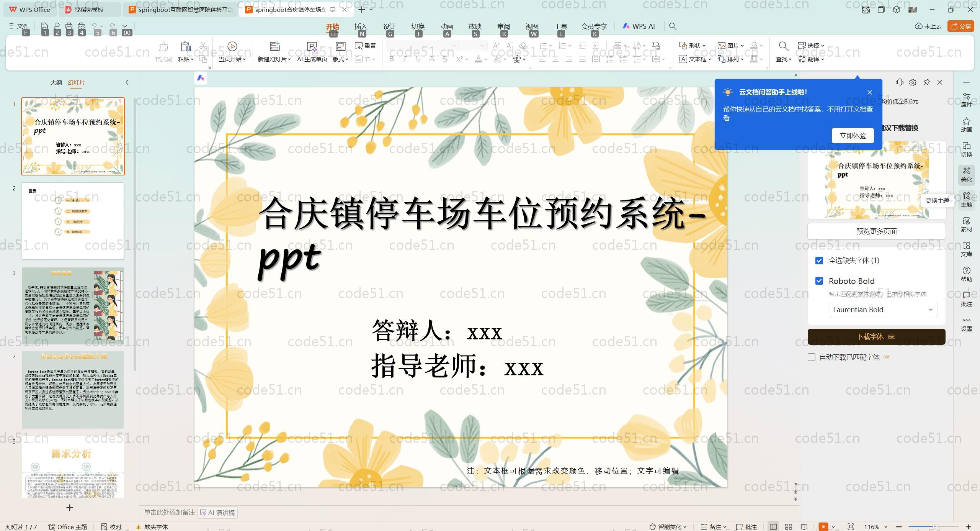The height and width of the screenshot is (531, 980).
Task: Click the settings gear in font panel header
Action: (x=913, y=82)
